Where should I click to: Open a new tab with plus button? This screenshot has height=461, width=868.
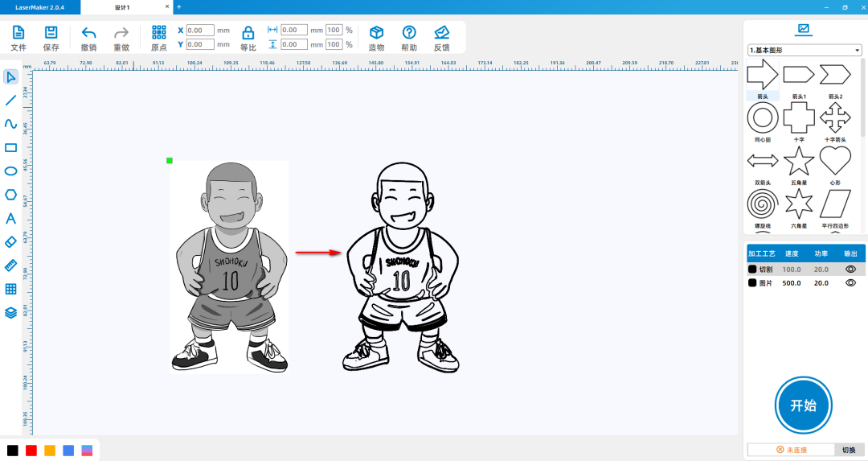[178, 7]
